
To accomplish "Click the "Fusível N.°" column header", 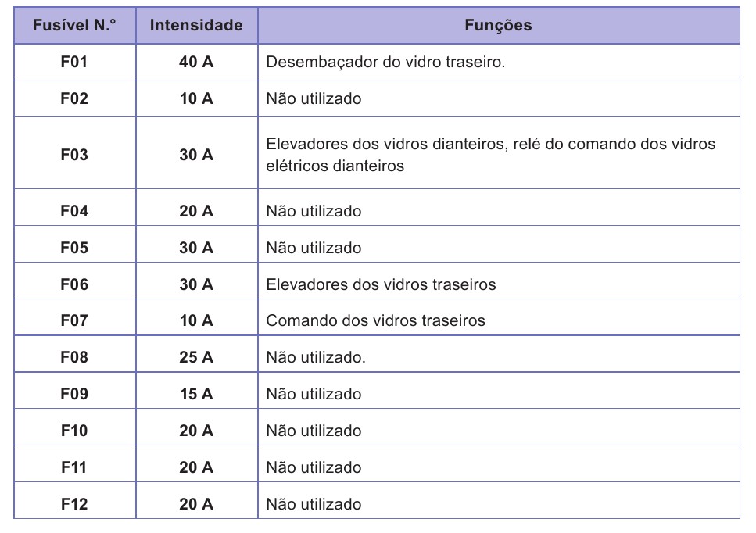I will [74, 26].
